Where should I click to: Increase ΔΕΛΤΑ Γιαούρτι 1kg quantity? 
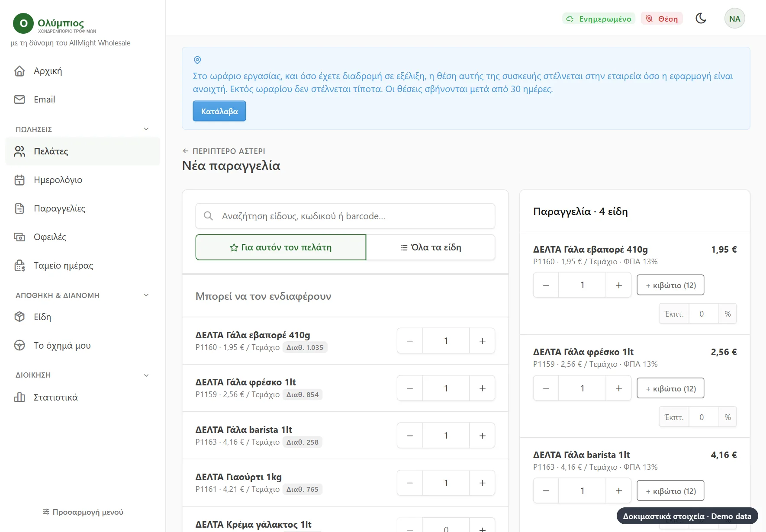tap(483, 483)
